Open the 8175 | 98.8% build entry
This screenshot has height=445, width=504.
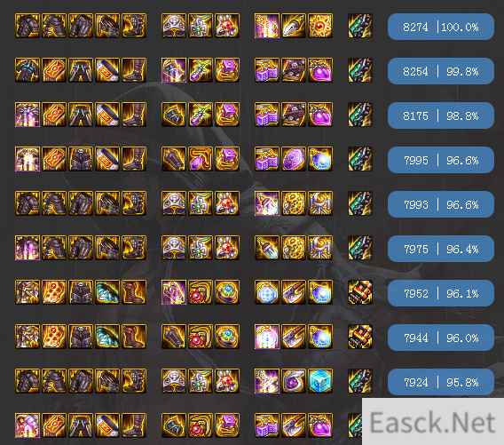440,115
